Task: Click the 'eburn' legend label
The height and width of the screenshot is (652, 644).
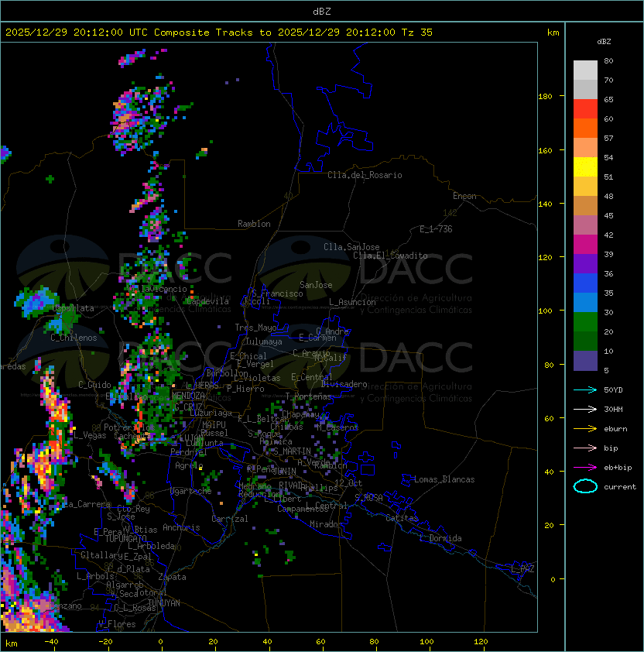Action: [615, 429]
